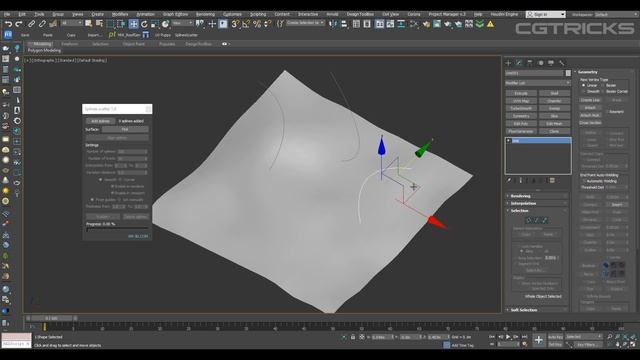
Task: Click the Edit Poly modifier button
Action: [521, 124]
